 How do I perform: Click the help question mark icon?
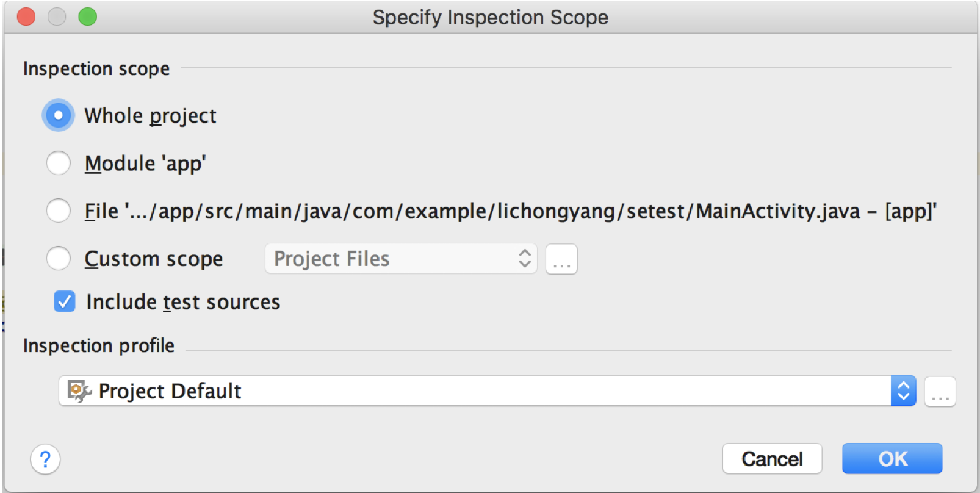(45, 459)
